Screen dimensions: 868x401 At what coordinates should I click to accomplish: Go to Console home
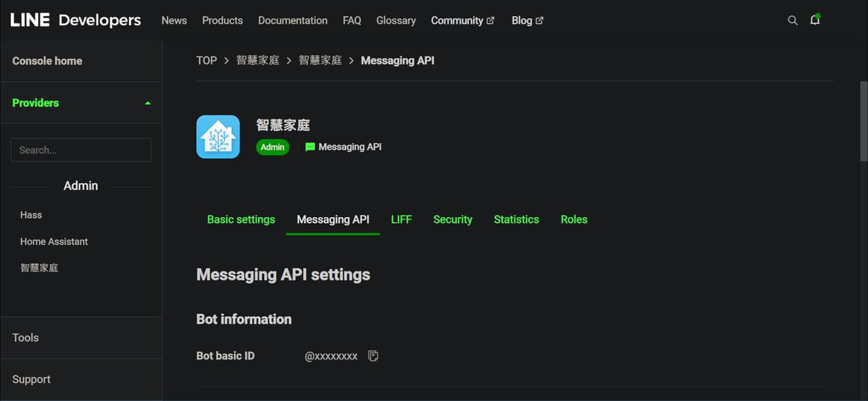[x=47, y=61]
